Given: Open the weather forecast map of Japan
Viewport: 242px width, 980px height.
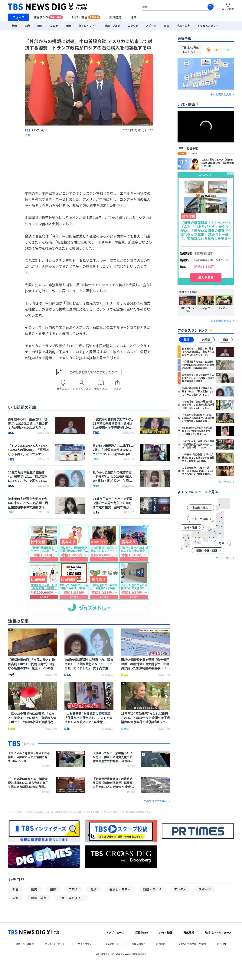Looking at the screenshot, I should tap(206, 74).
